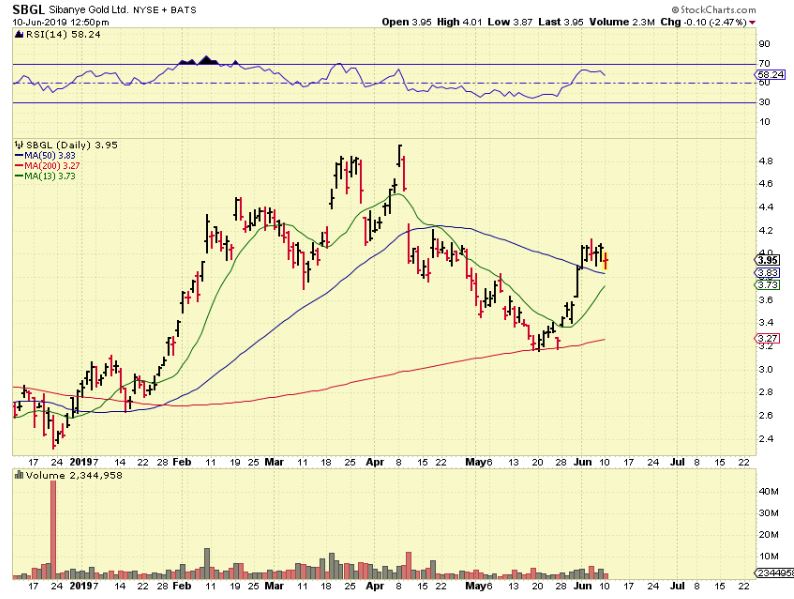Click the NYSE + BATS exchange label
This screenshot has height=599, width=794.
(164, 10)
